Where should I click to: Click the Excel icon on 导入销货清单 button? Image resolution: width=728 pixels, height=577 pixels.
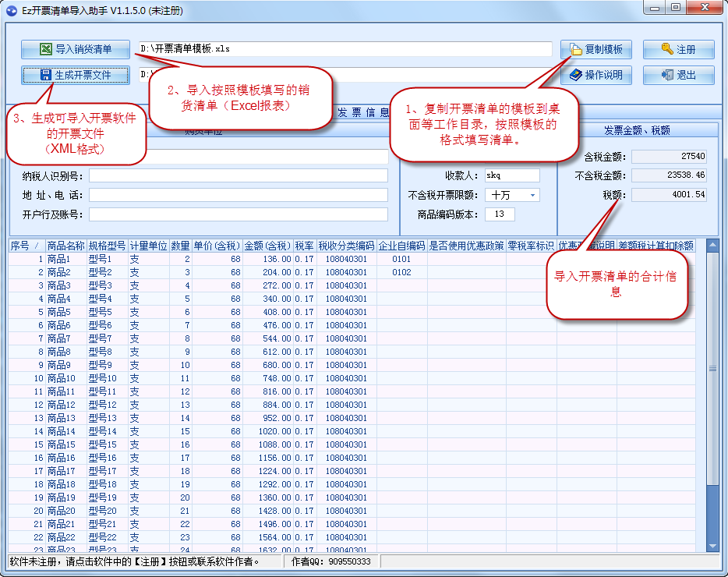(46, 49)
